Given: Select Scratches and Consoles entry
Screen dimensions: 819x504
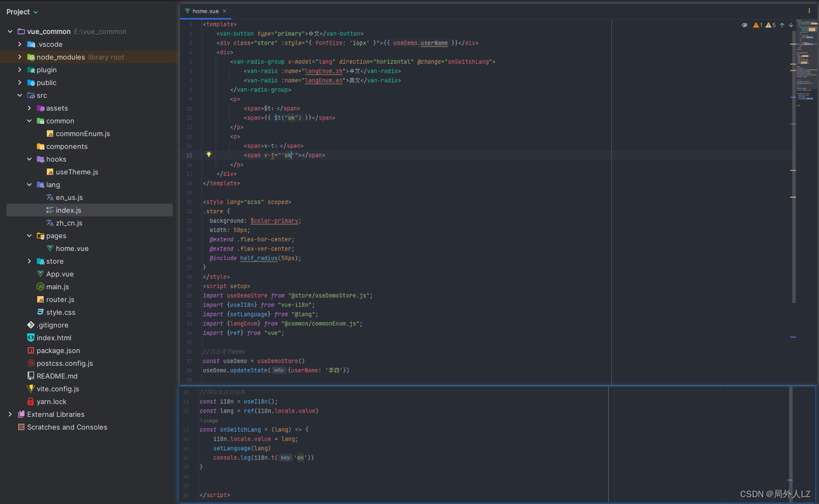Looking at the screenshot, I should [67, 427].
